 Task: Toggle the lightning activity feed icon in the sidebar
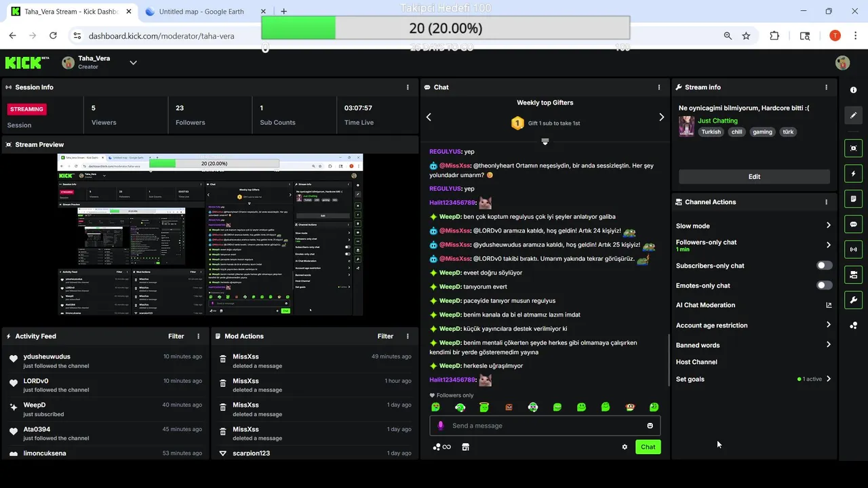853,174
